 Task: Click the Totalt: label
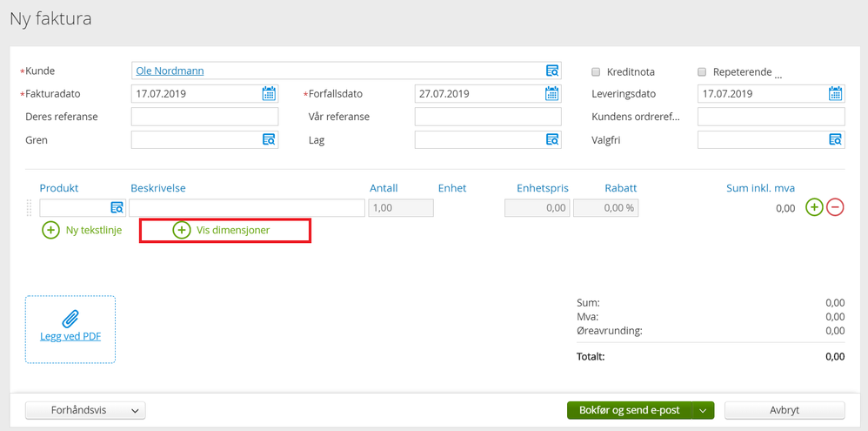pyautogui.click(x=591, y=356)
